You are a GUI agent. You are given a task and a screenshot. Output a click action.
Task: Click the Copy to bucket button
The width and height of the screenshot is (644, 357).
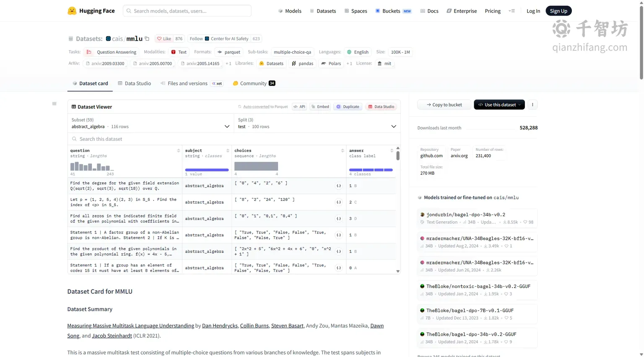tap(444, 105)
